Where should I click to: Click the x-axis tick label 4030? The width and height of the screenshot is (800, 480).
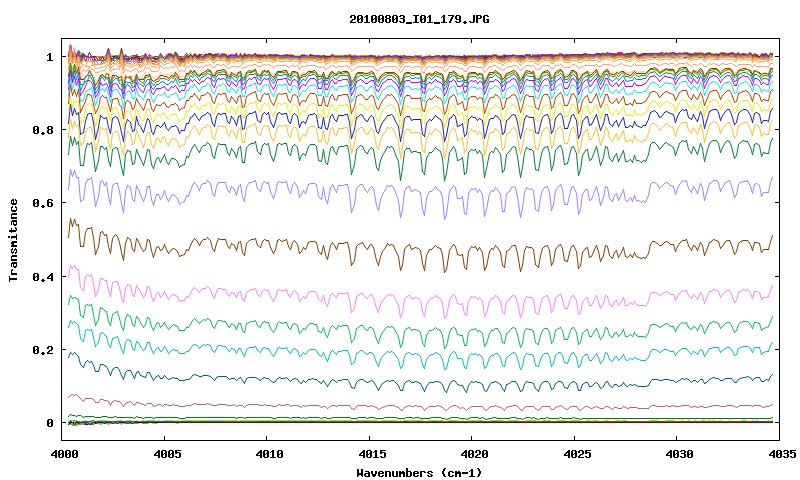pos(681,453)
